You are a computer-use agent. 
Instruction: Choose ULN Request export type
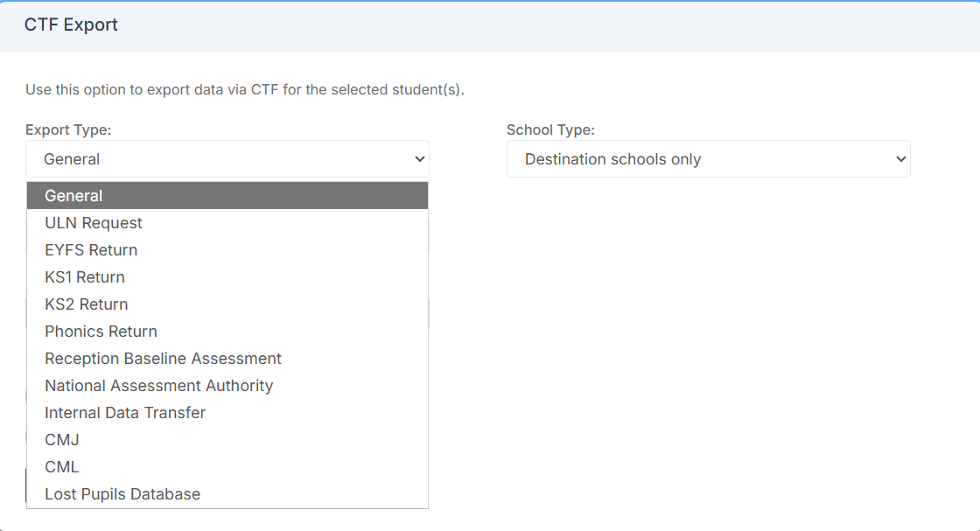point(93,222)
